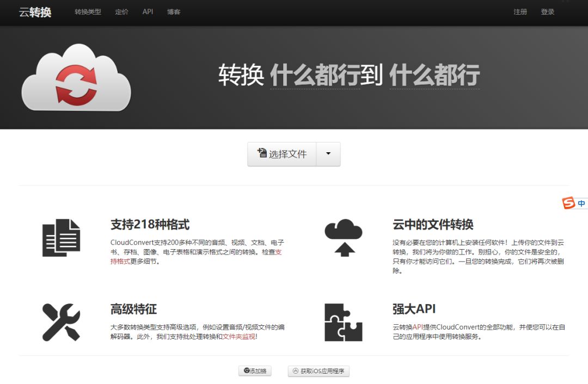The height and width of the screenshot is (384, 588).
Task: Click the 获取iOS应用程序 button
Action: (x=318, y=371)
